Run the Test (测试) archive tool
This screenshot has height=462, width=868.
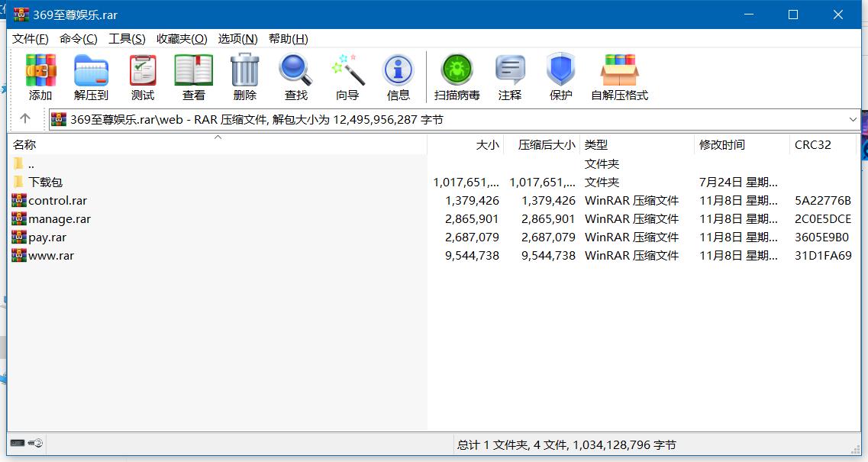coord(142,77)
